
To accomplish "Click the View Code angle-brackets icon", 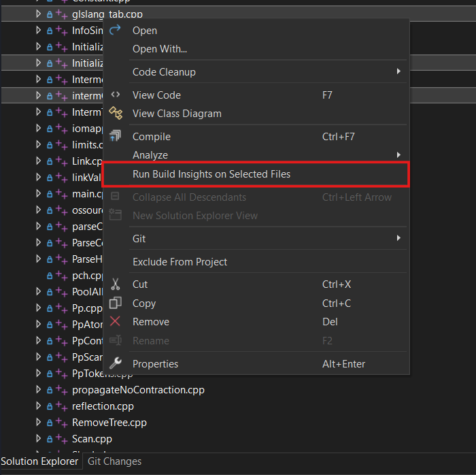I will [116, 95].
